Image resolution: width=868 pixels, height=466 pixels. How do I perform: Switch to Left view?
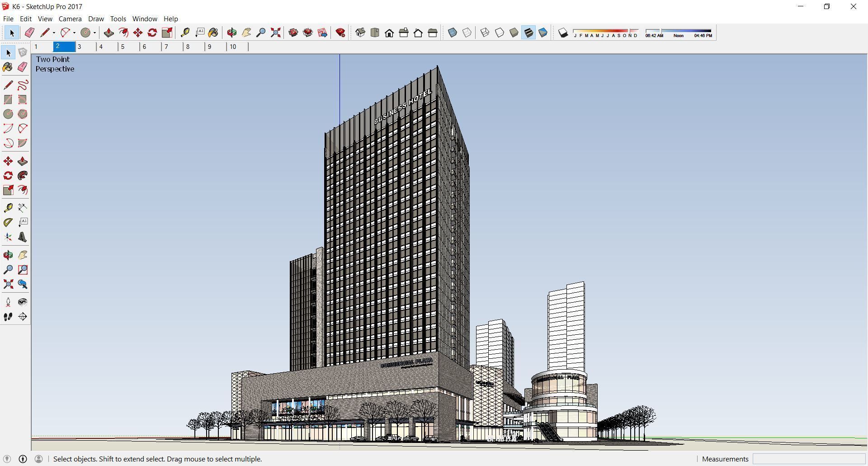point(433,33)
